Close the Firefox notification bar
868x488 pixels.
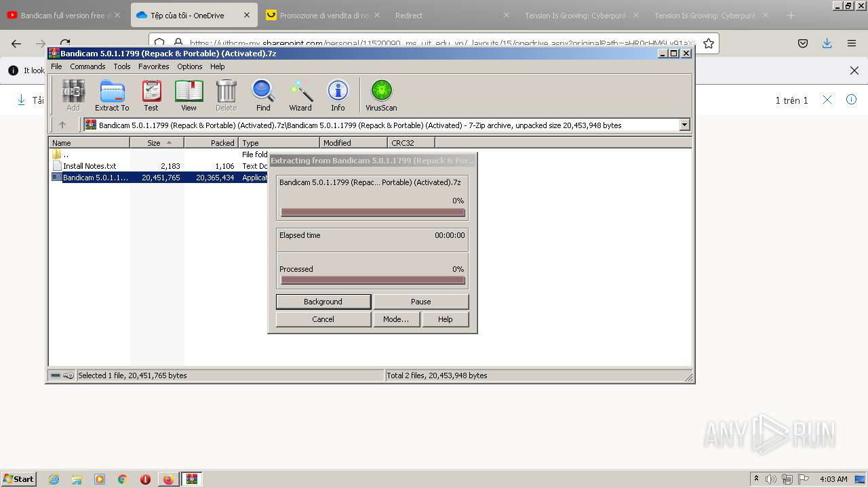point(854,70)
